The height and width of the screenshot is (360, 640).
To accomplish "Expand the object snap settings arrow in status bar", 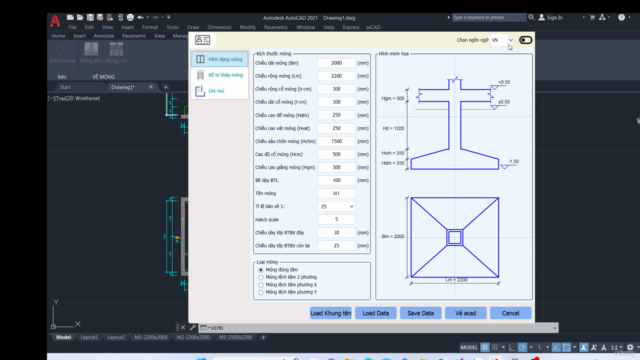I will [x=574, y=347].
